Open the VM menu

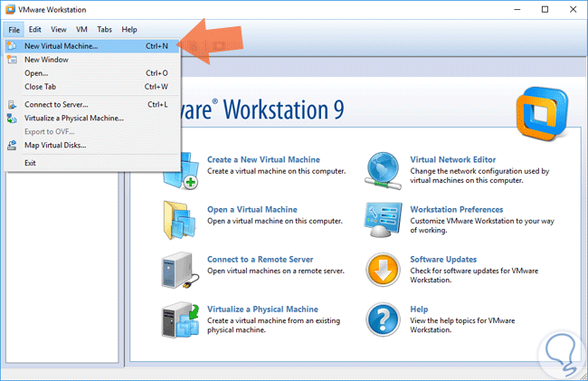click(x=81, y=29)
